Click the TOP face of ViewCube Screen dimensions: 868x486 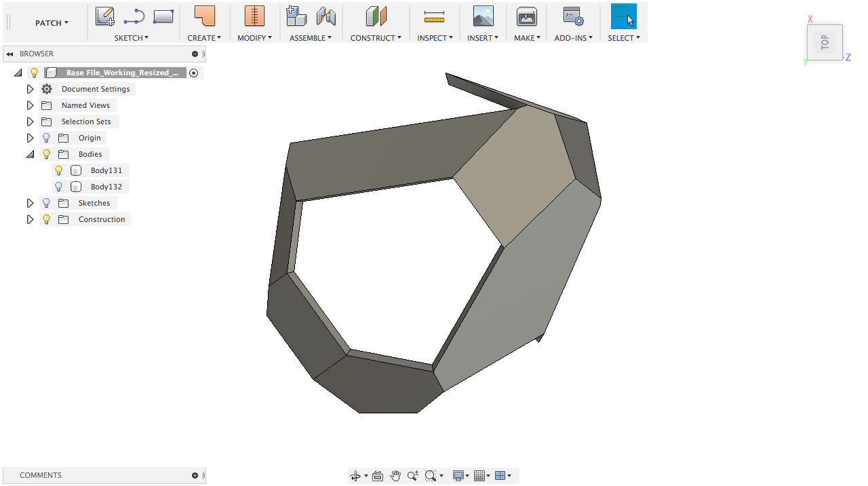pyautogui.click(x=825, y=43)
